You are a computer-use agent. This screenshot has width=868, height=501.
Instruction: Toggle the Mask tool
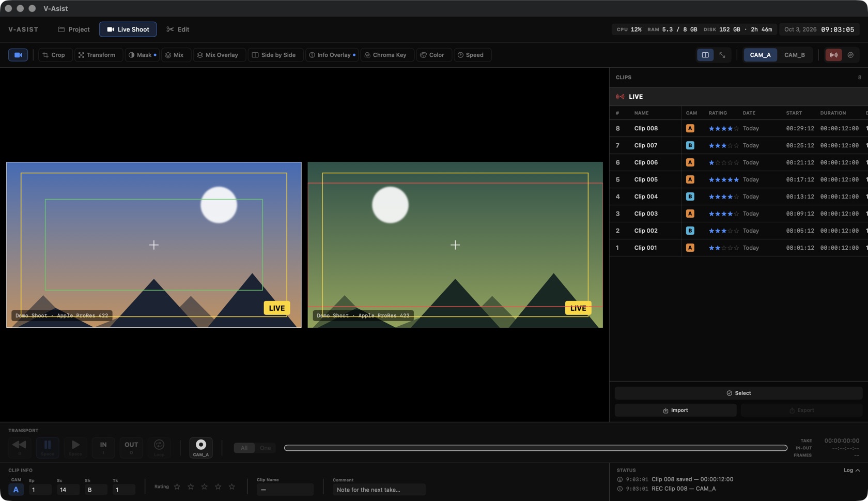[x=142, y=55]
